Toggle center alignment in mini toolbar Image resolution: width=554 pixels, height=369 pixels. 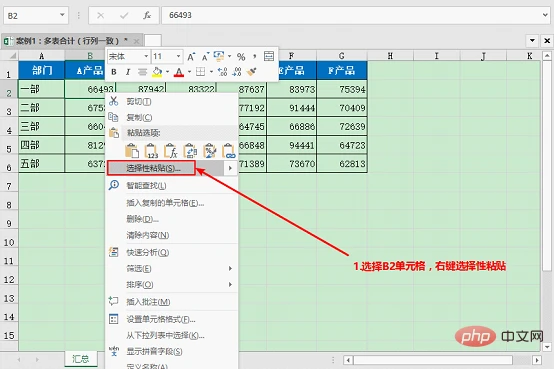(x=142, y=72)
